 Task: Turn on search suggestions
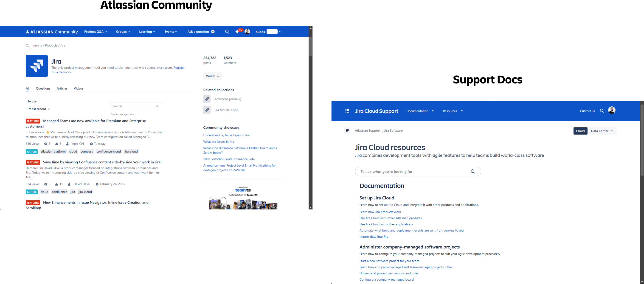tap(122, 114)
